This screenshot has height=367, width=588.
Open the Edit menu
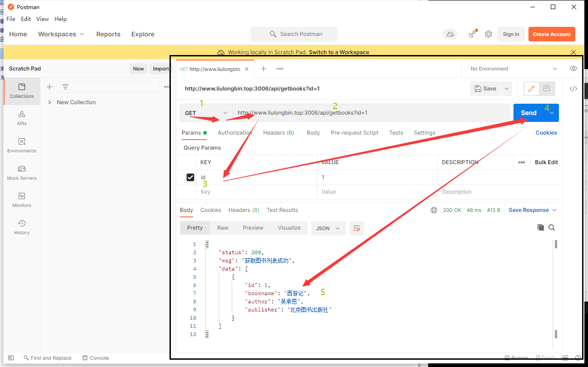coord(26,19)
